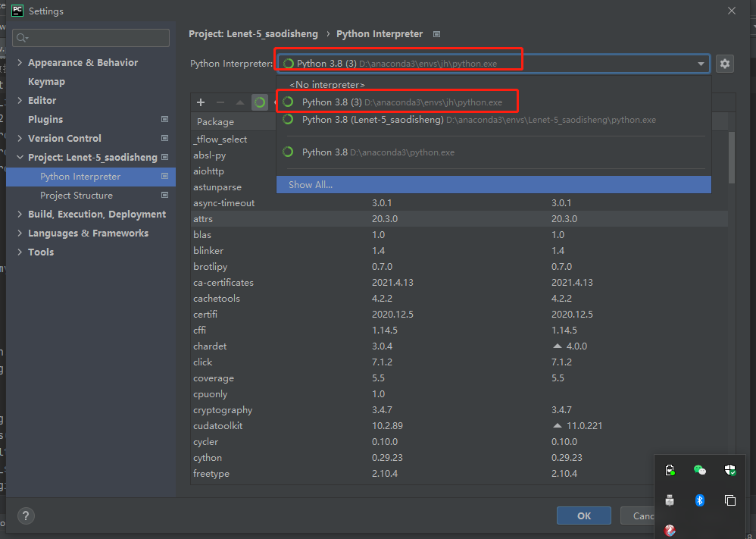Select the attrs package row
This screenshot has width=756, height=539.
(x=460, y=218)
